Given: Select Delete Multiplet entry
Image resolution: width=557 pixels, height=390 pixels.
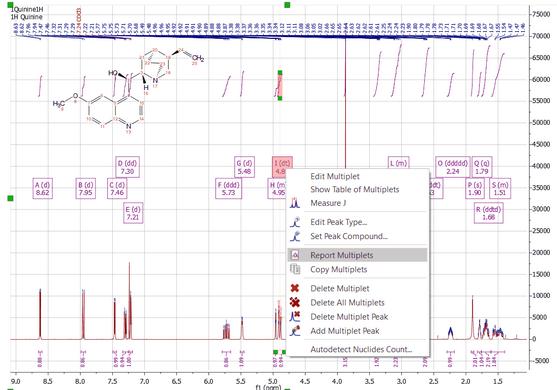Looking at the screenshot, I should [x=340, y=288].
